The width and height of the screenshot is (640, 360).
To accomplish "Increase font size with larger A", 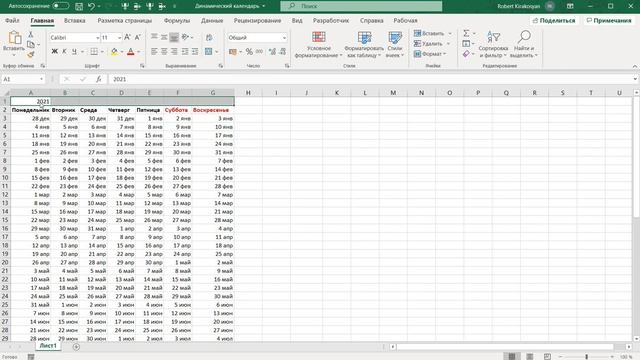I will click(x=127, y=38).
